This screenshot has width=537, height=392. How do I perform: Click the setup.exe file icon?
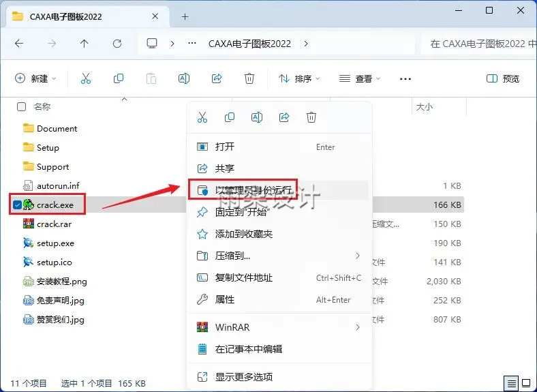tap(29, 243)
